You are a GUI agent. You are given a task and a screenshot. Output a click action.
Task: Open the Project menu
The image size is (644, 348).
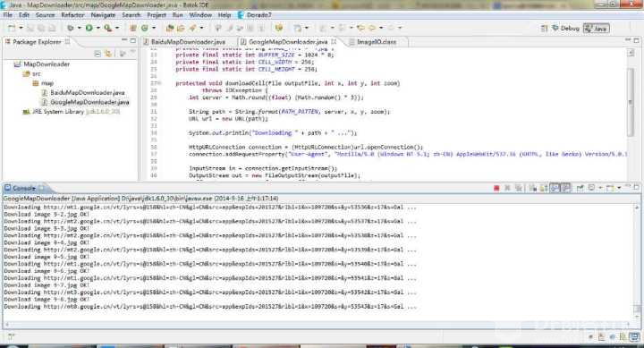tap(157, 15)
